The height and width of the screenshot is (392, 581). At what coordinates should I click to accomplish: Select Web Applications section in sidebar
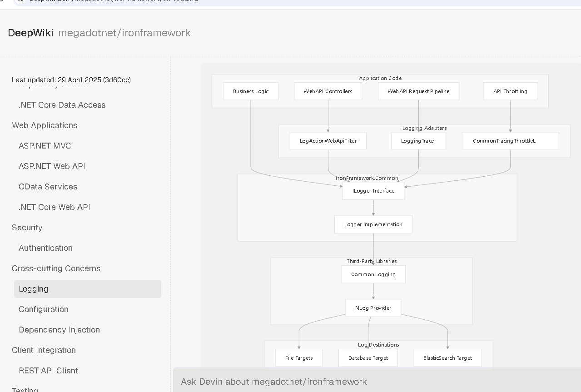tap(45, 125)
